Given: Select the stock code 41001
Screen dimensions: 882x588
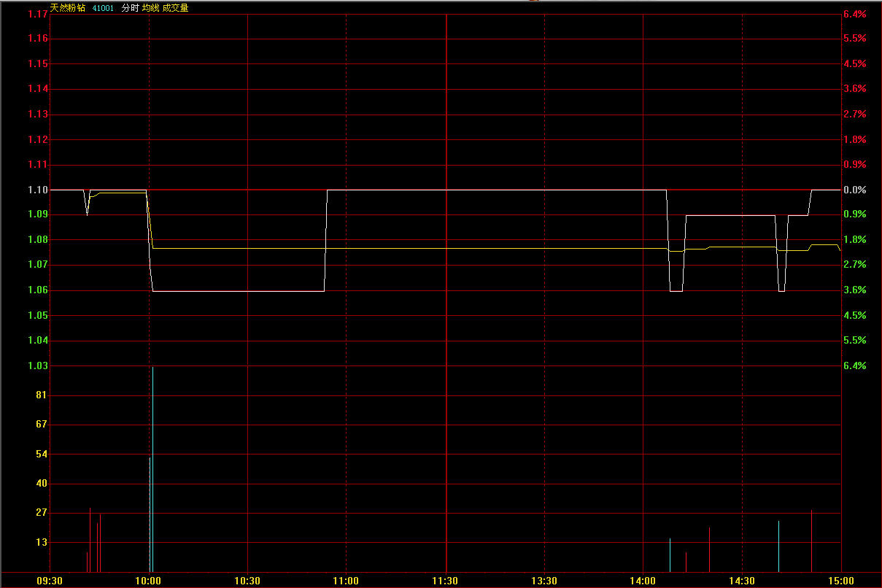Looking at the screenshot, I should (103, 8).
